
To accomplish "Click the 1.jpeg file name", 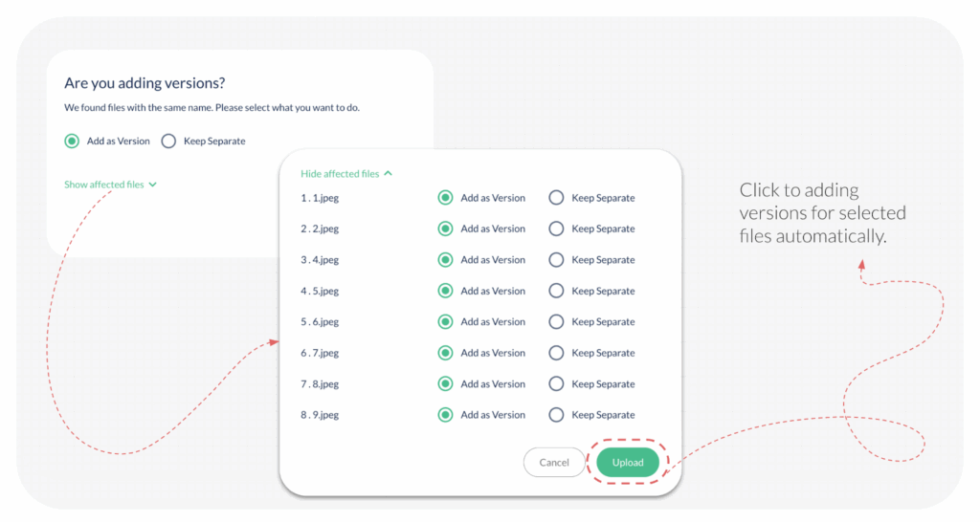I will point(321,198).
